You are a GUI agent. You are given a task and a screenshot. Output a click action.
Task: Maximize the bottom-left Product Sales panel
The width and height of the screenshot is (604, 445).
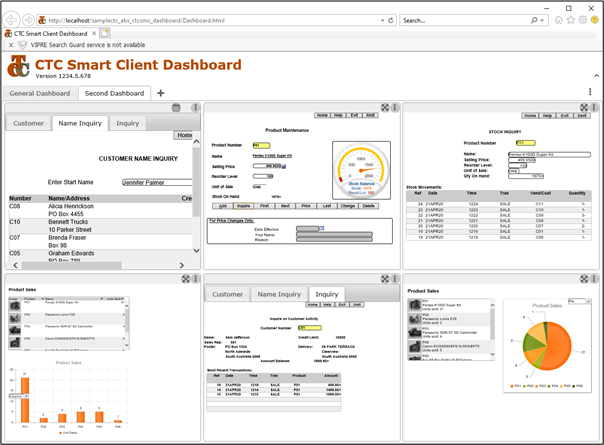(x=184, y=279)
